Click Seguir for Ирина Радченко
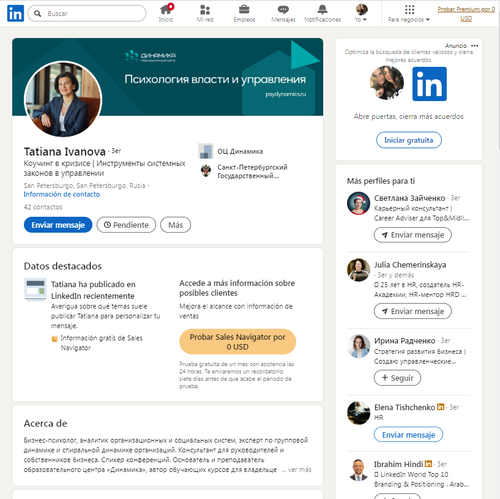Viewport: 500px width, 499px height. coord(397,378)
